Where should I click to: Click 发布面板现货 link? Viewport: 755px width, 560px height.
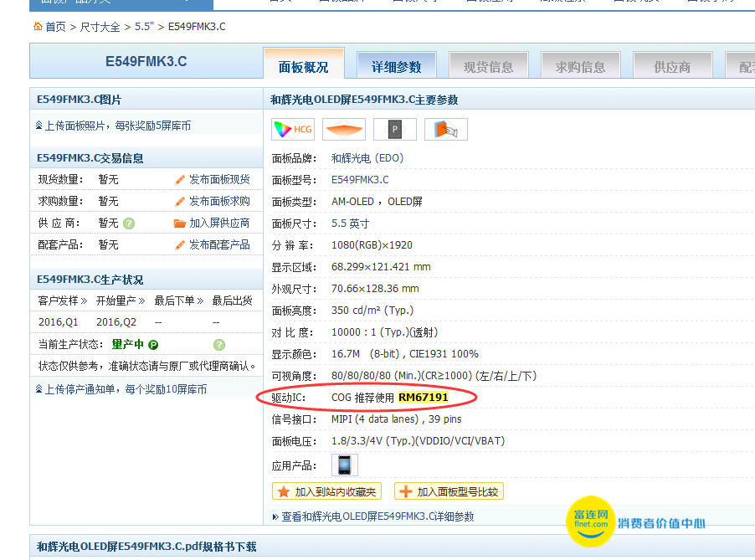pos(219,180)
